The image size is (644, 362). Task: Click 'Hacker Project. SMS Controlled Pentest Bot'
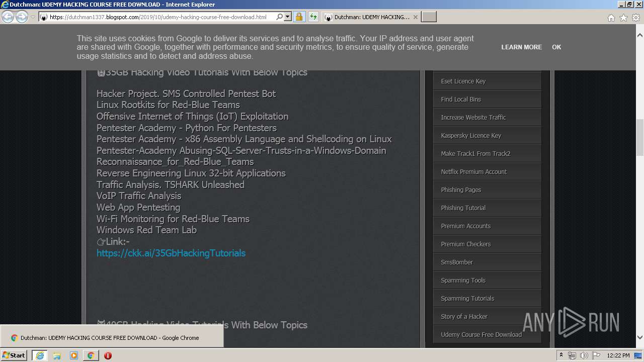[x=186, y=94]
